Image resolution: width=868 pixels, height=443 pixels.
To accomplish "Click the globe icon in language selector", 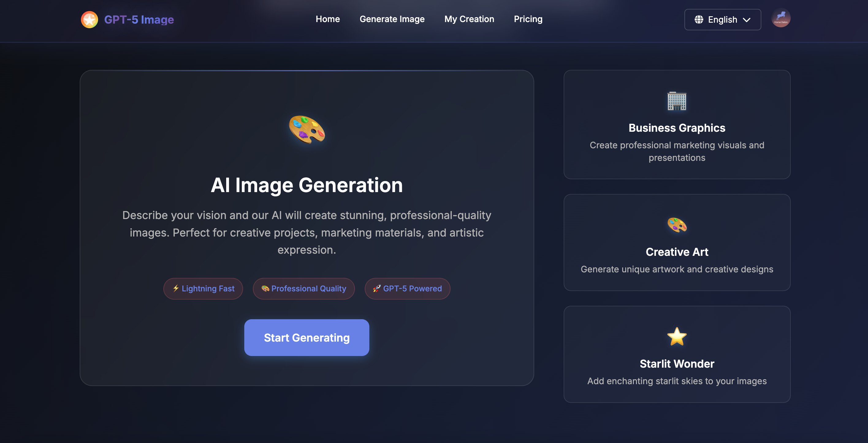I will point(699,20).
